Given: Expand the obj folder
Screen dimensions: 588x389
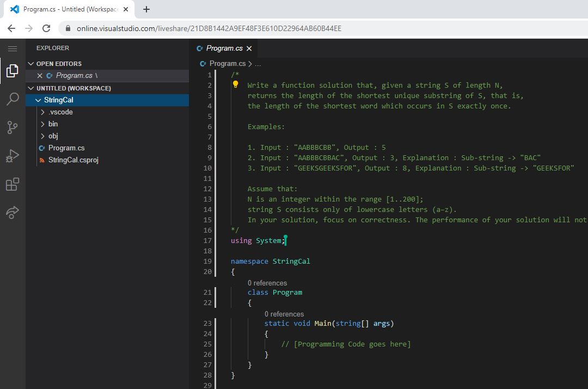Looking at the screenshot, I should 43,136.
